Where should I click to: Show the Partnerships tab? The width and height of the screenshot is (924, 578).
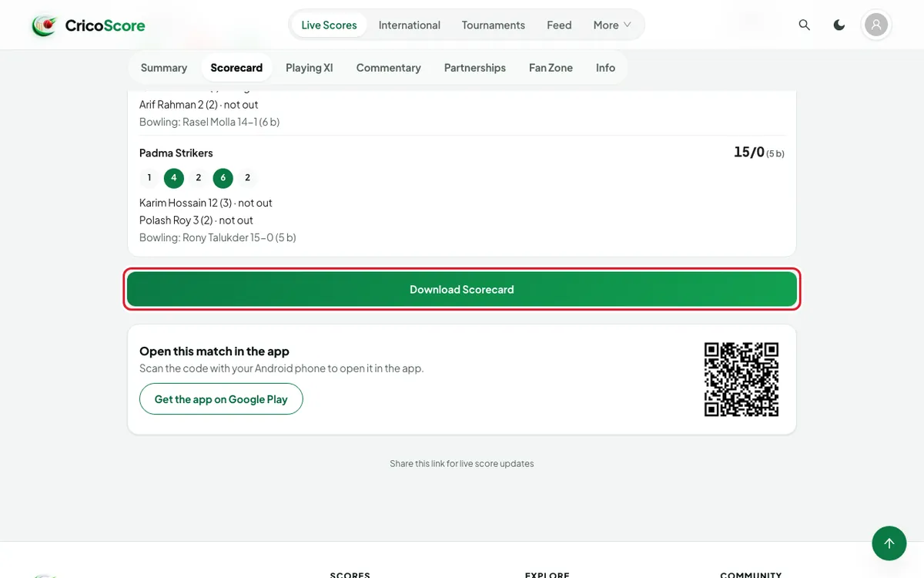pos(475,68)
